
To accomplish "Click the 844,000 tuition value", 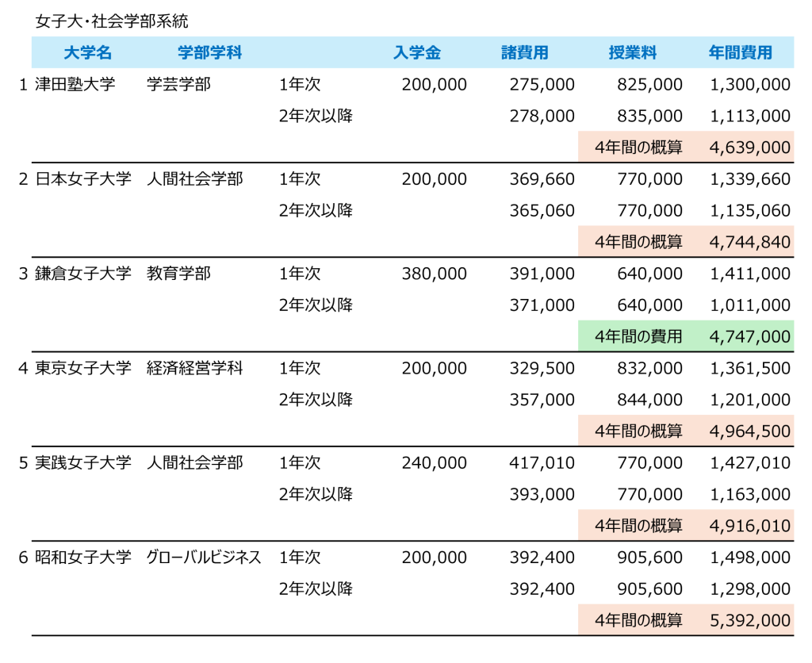I will click(x=649, y=400).
